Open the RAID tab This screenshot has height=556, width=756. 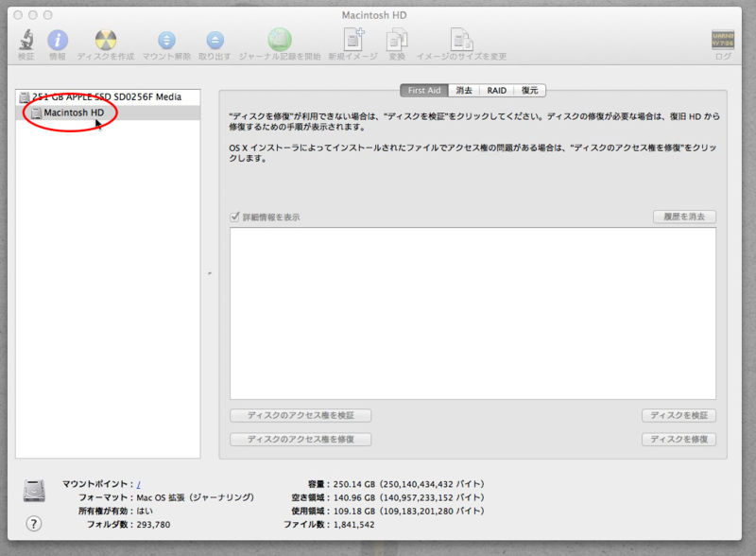tap(495, 90)
